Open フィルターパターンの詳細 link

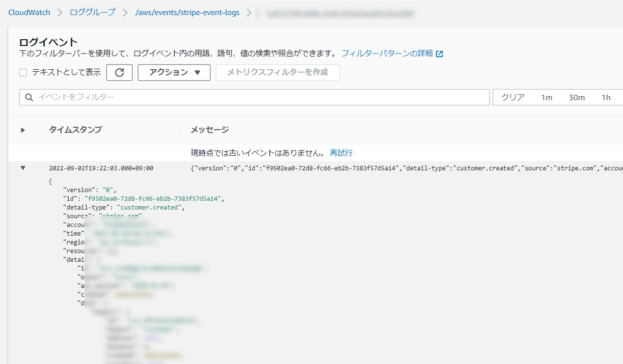[x=387, y=53]
